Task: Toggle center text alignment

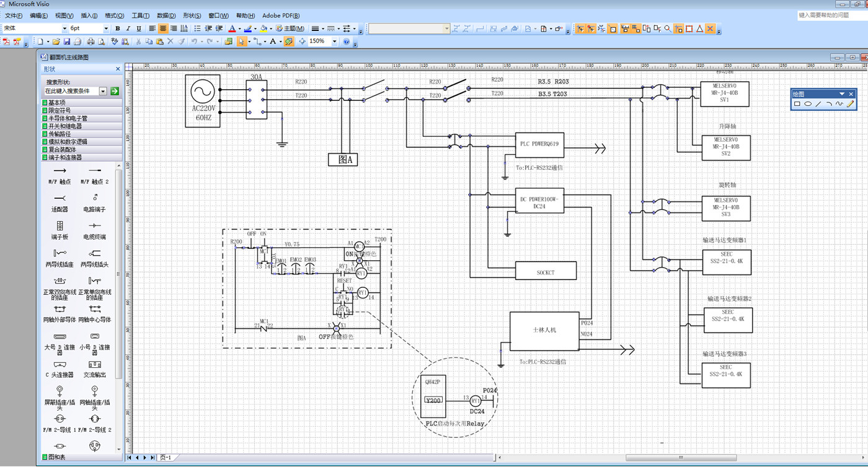Action: [x=163, y=28]
